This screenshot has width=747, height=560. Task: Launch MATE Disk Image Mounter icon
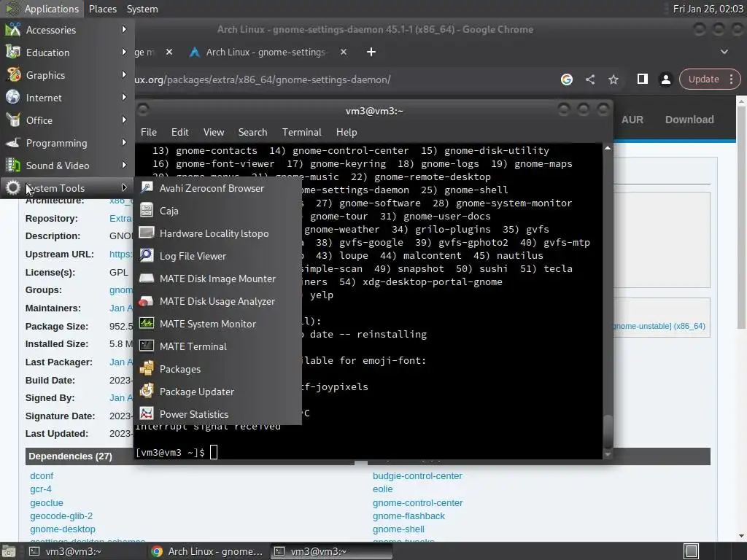click(x=146, y=278)
